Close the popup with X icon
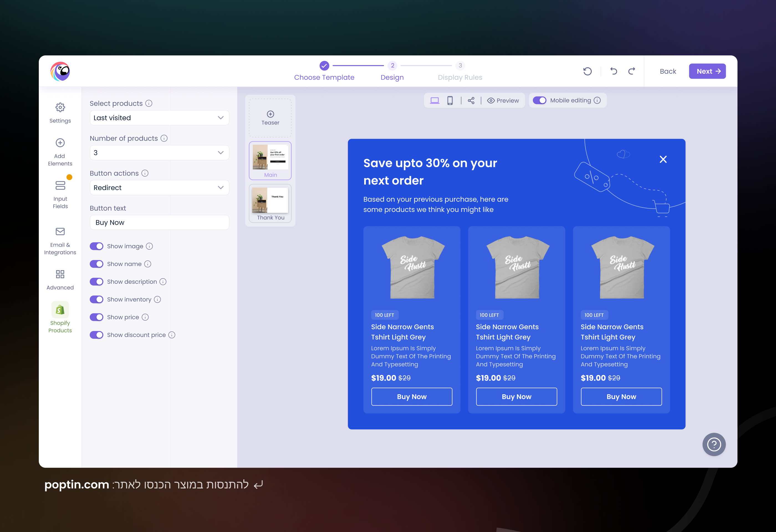Viewport: 776px width, 532px height. click(x=663, y=159)
